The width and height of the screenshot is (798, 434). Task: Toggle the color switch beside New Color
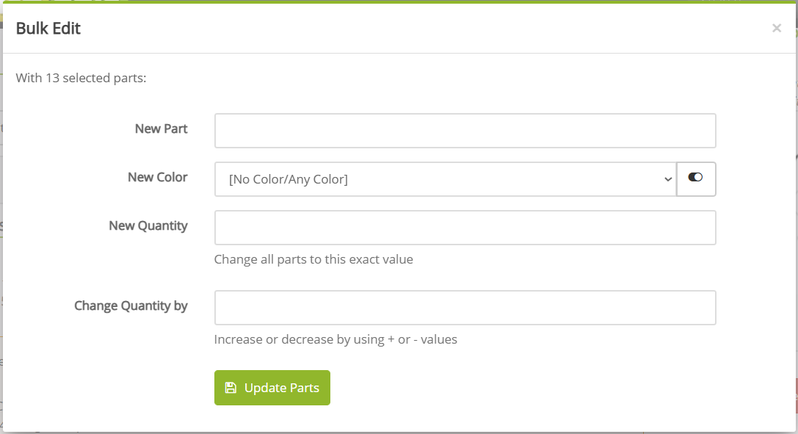click(696, 178)
